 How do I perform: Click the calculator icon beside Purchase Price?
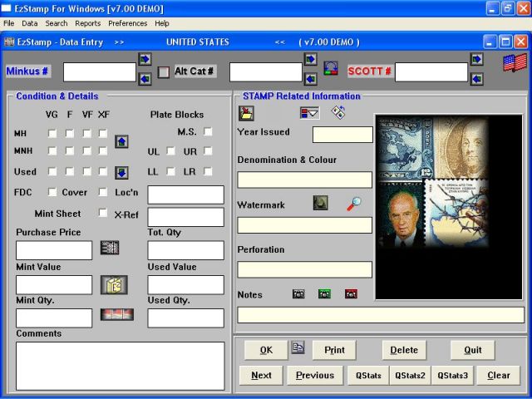coord(110,247)
